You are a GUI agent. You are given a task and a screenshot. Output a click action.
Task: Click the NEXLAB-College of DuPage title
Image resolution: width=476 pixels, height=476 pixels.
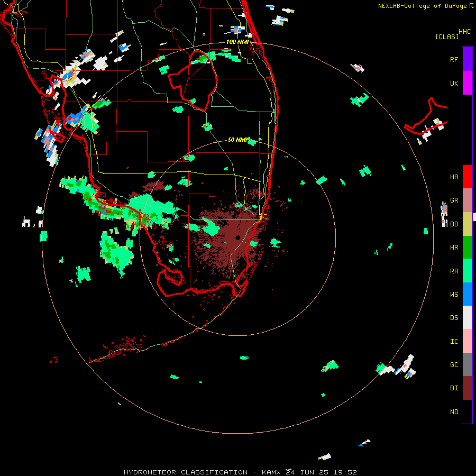422,6
